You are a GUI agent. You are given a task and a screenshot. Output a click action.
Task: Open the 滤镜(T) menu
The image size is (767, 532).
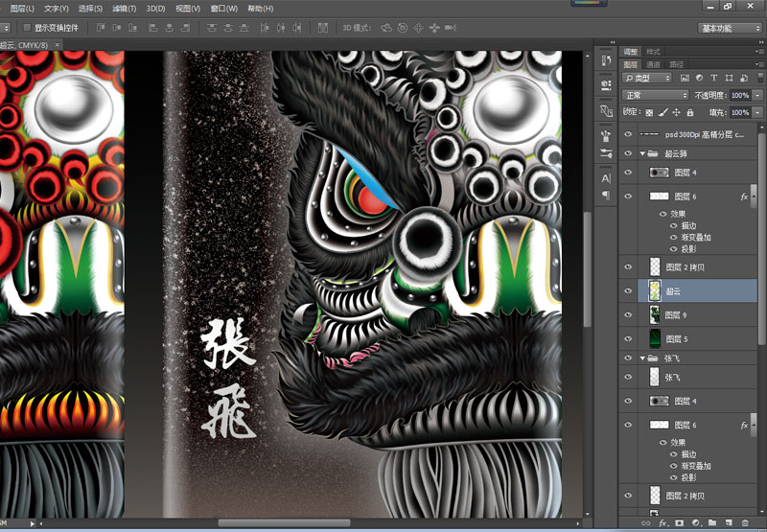pos(125,9)
